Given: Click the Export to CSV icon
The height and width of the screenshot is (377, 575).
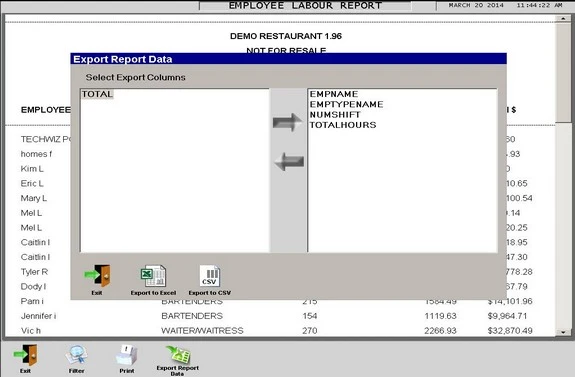Looking at the screenshot, I should point(210,276).
